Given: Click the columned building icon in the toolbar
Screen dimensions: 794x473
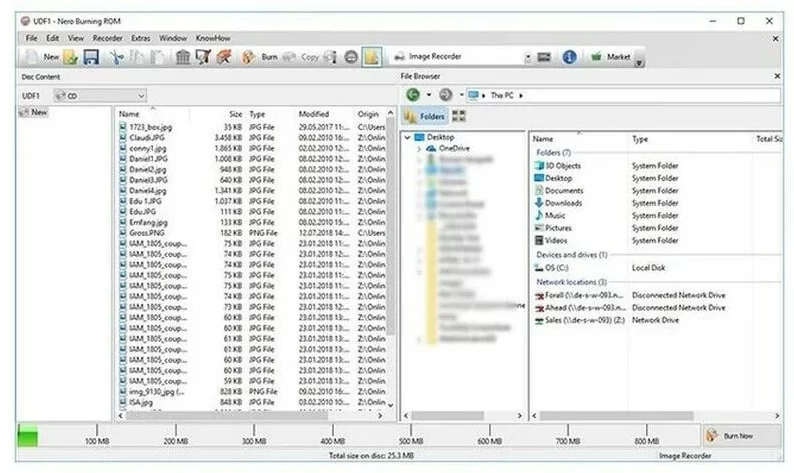Looking at the screenshot, I should tap(183, 57).
